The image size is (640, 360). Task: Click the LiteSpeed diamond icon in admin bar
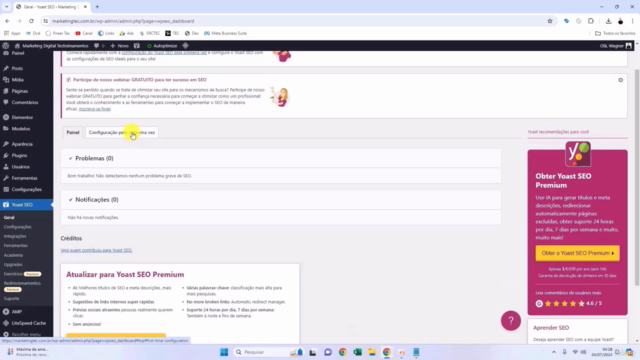tap(186, 46)
